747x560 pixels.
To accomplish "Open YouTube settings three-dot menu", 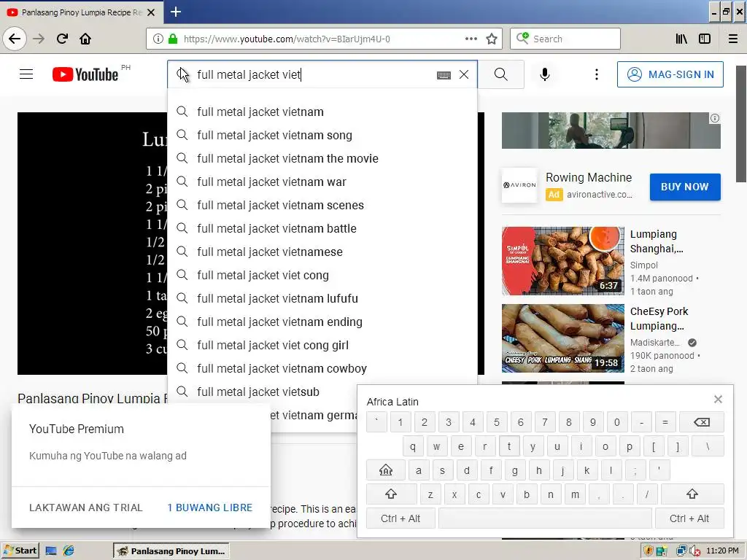I will tap(597, 74).
